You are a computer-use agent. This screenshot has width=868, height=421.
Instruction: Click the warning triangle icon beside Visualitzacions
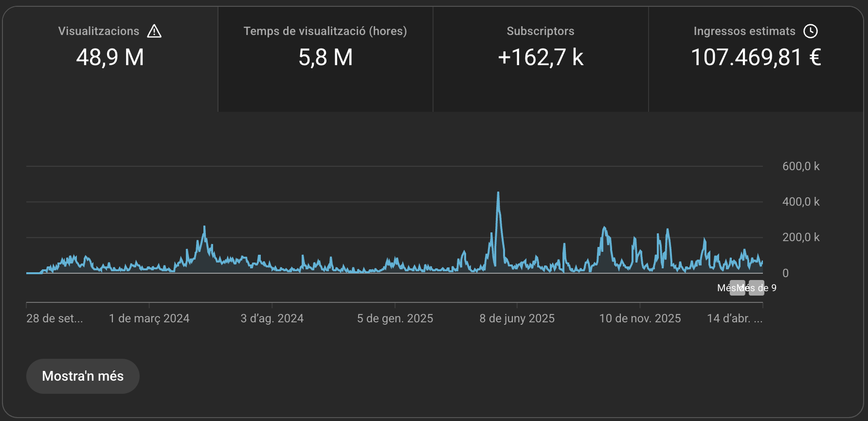154,31
